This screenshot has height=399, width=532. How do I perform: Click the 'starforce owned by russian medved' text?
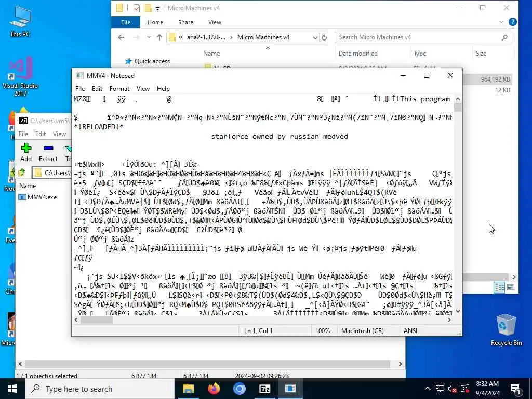click(x=279, y=137)
